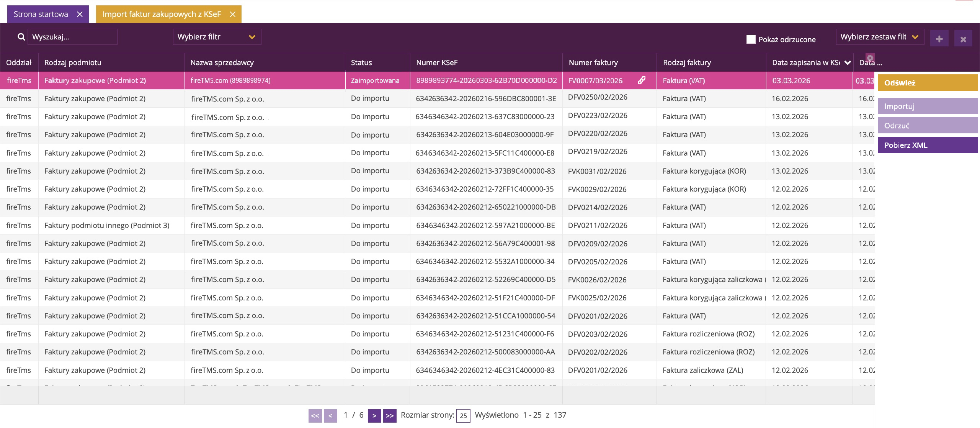Click the gray X remove filter set icon
This screenshot has width=980, height=428.
963,39
